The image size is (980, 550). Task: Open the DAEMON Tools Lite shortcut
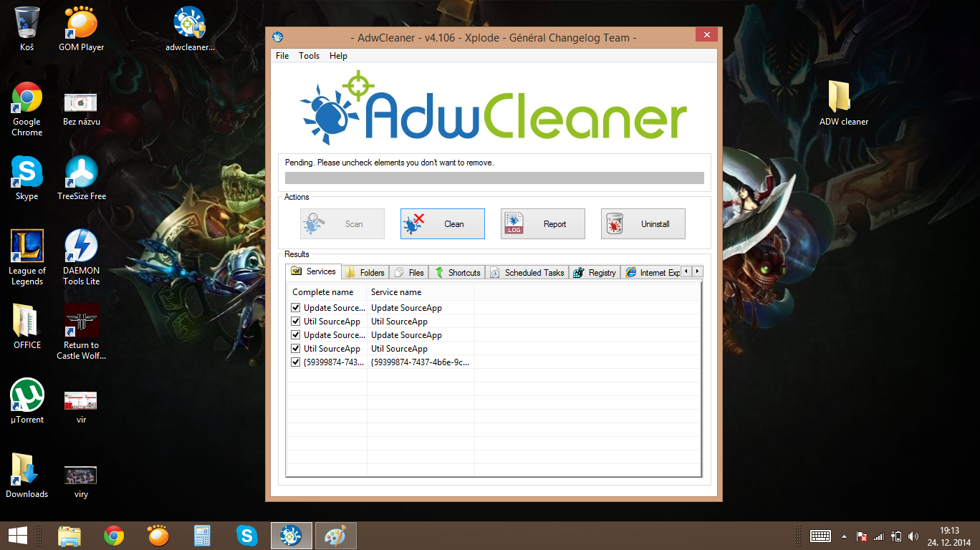click(x=82, y=258)
